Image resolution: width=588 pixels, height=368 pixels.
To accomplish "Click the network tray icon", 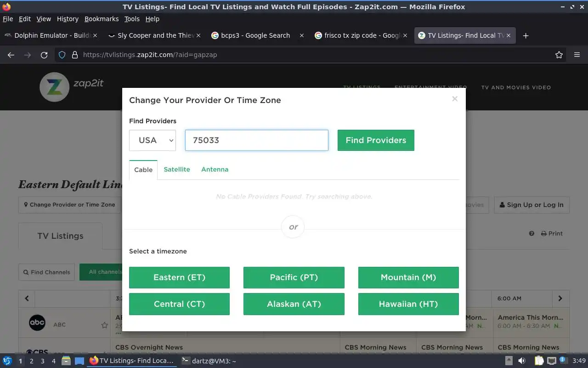I will point(552,361).
